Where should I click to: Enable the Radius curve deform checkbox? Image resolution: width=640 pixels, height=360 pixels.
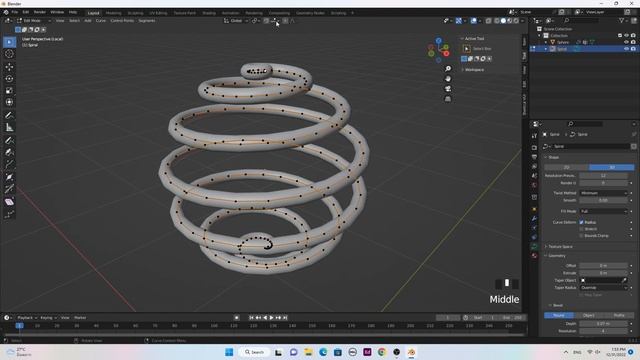point(582,222)
